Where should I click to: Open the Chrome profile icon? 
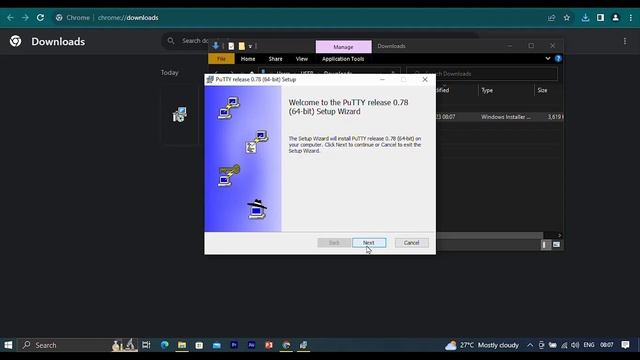click(616, 18)
